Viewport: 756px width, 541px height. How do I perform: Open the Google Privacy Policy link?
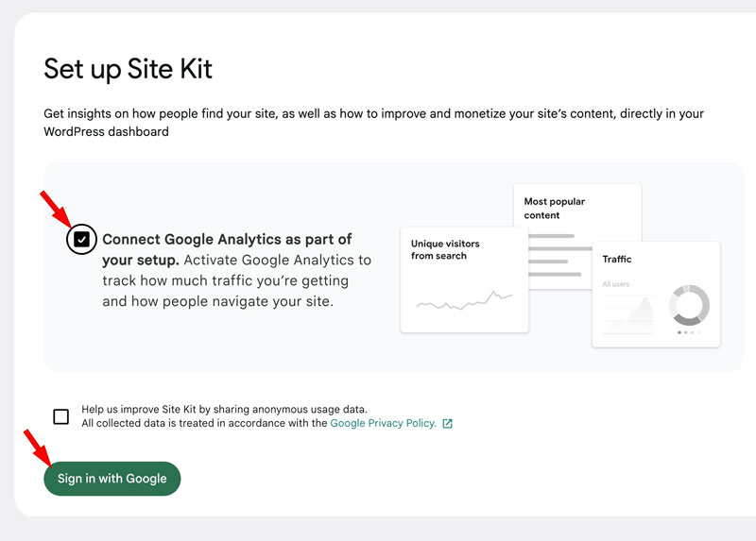383,424
